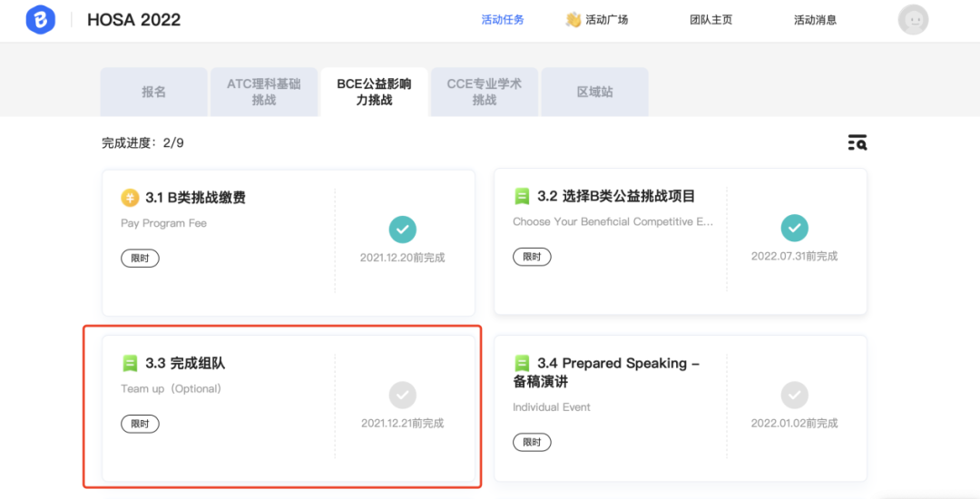Click the list search filter icon
Image resolution: width=980 pixels, height=499 pixels.
pos(857,142)
